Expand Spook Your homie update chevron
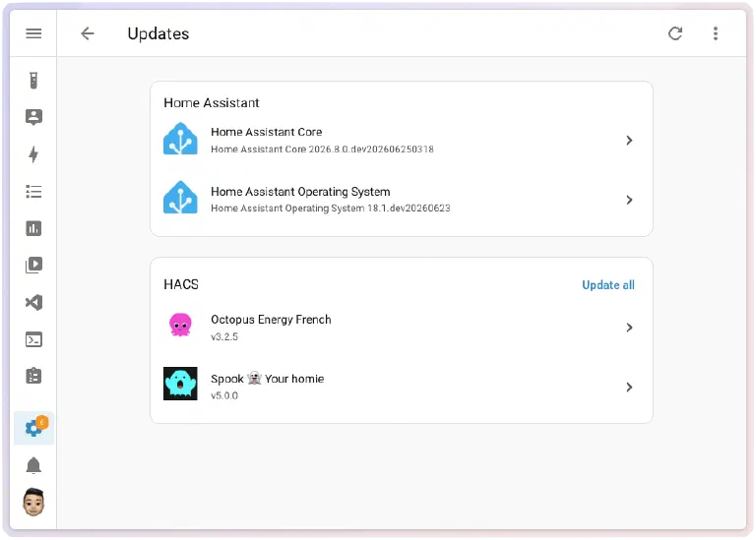 (x=629, y=387)
